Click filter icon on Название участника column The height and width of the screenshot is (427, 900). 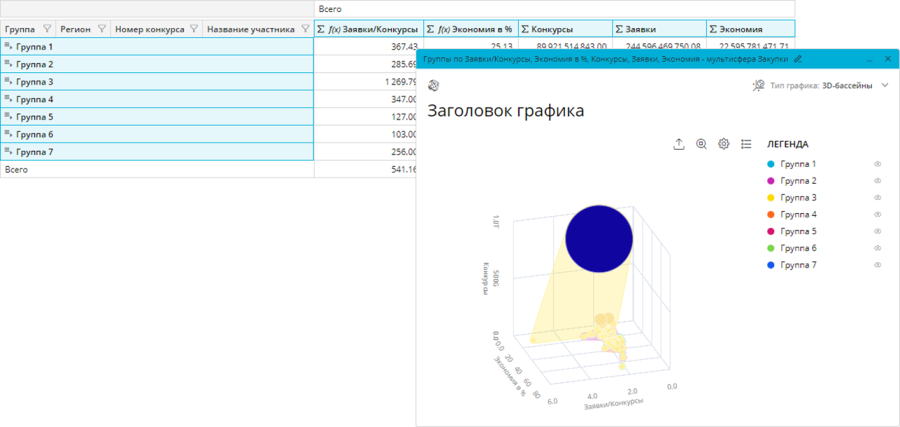(305, 29)
